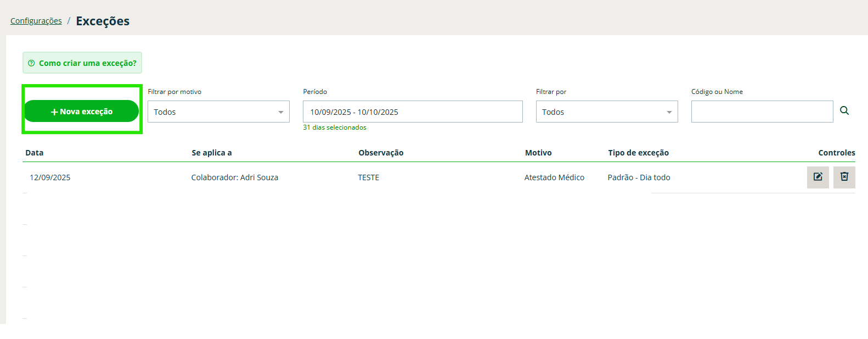Click the magnifying glass search icon
Viewport: 868px width, 339px height.
pyautogui.click(x=844, y=111)
